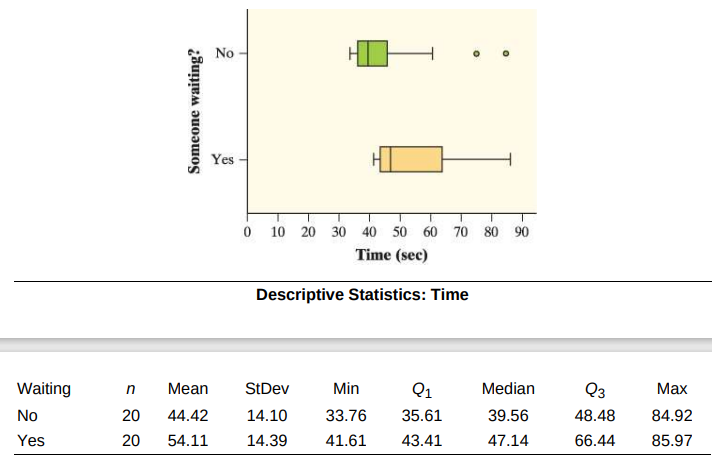712x467 pixels.
Task: Click the 'Median' column header
Action: pos(508,388)
